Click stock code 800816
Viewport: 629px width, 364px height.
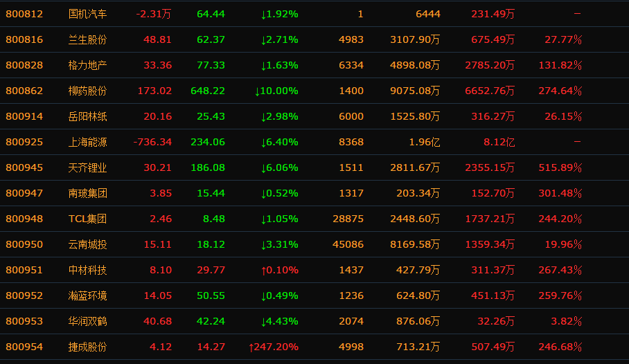click(x=24, y=39)
